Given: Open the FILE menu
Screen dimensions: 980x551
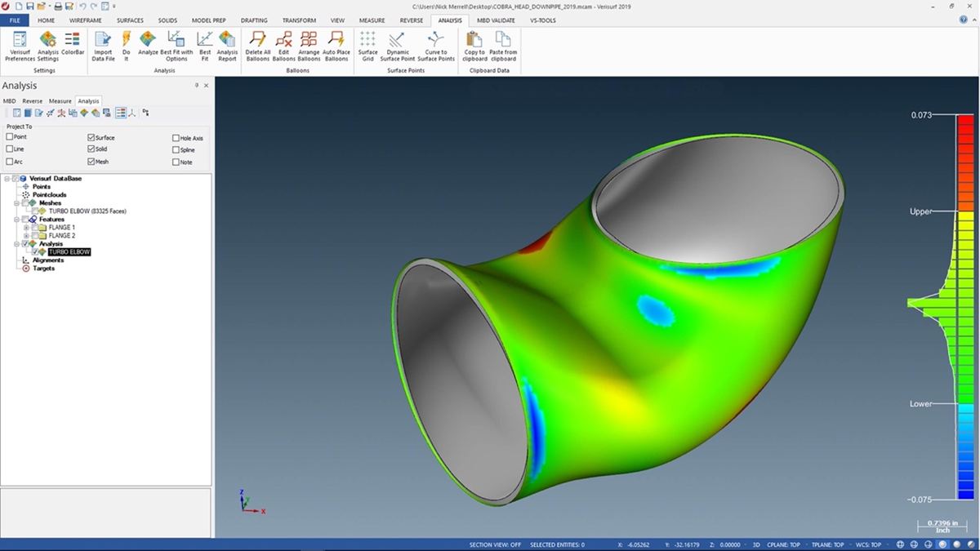Looking at the screenshot, I should pos(15,20).
